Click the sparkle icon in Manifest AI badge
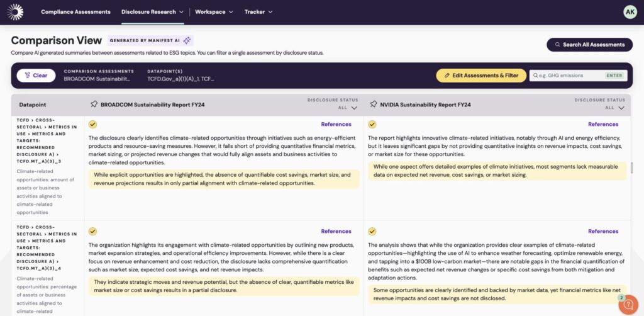This screenshot has width=644, height=316. 187,40
